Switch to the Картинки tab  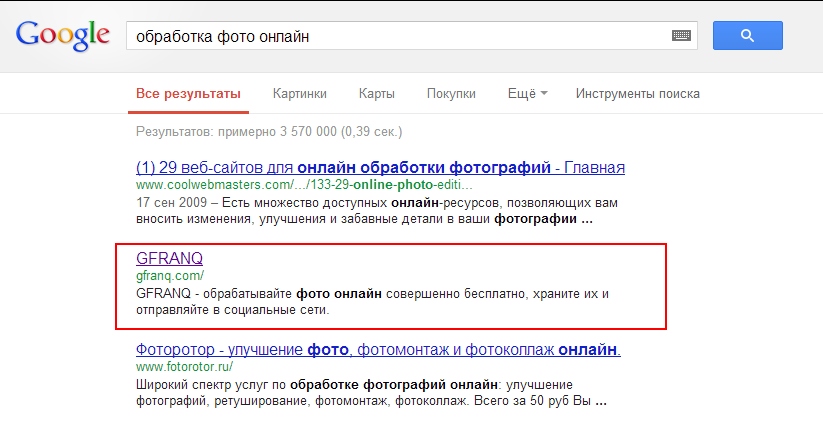point(299,94)
